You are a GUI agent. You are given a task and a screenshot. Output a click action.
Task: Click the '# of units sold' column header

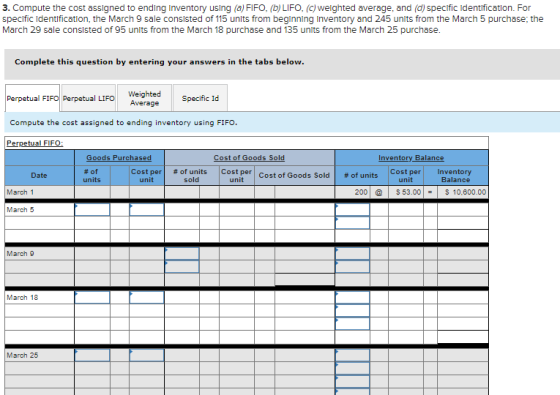(x=190, y=175)
